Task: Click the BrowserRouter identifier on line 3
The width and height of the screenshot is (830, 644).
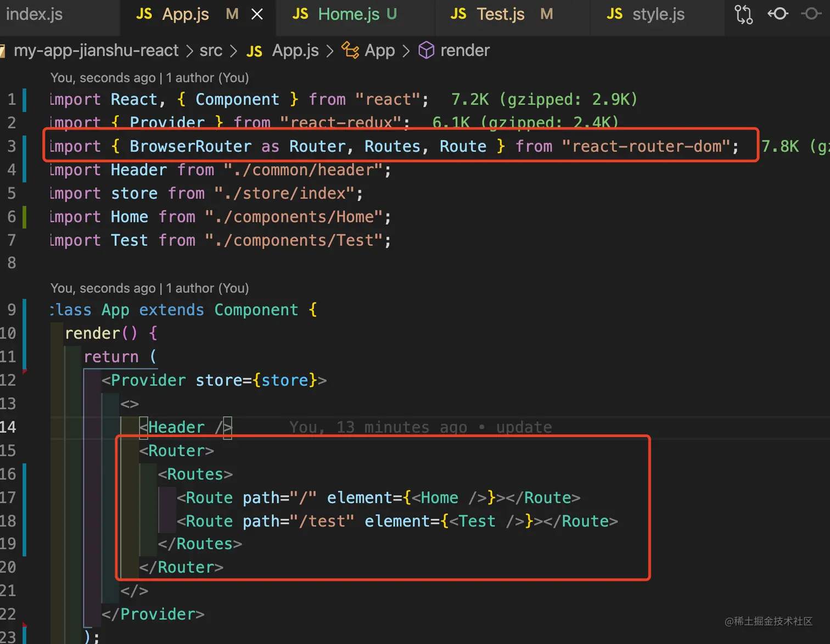Action: click(190, 146)
